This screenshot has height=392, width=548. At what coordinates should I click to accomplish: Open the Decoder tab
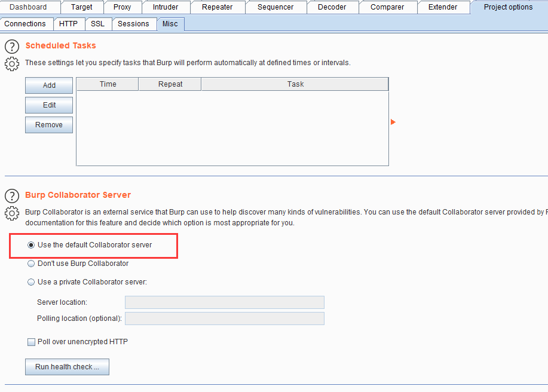[332, 7]
